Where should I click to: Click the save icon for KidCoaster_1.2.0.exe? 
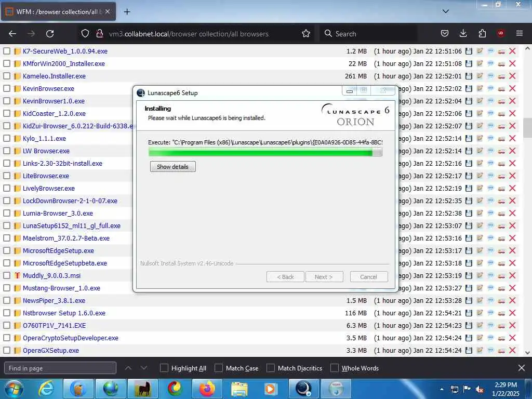(x=469, y=113)
